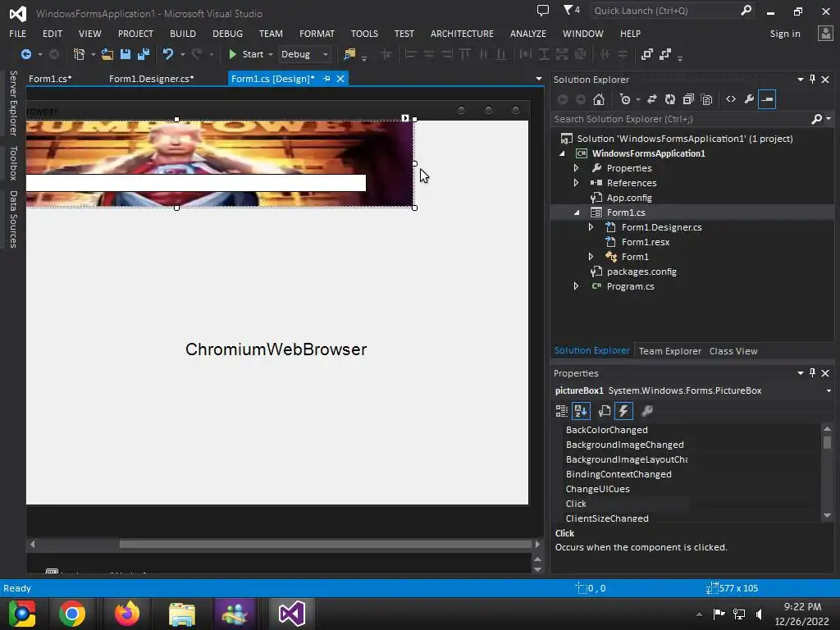Screen dimensions: 840x630
Task: Click Auto Hide pin on Properties panel
Action: pyautogui.click(x=813, y=373)
